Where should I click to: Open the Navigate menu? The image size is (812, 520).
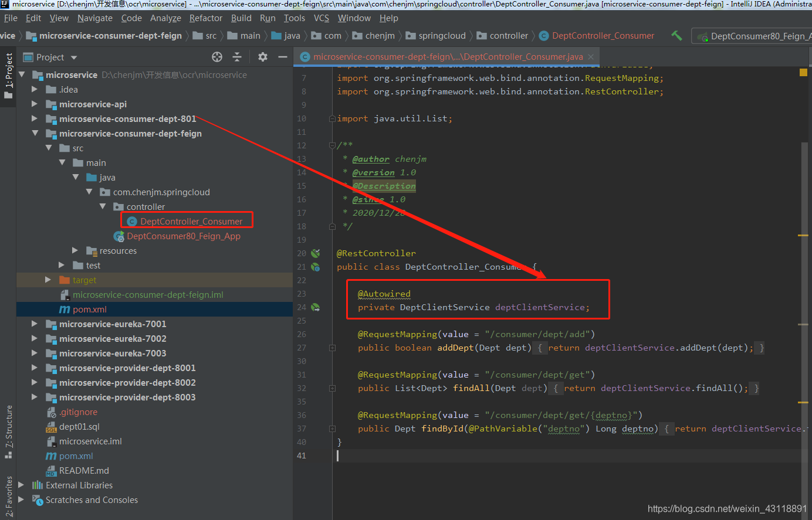pos(95,18)
